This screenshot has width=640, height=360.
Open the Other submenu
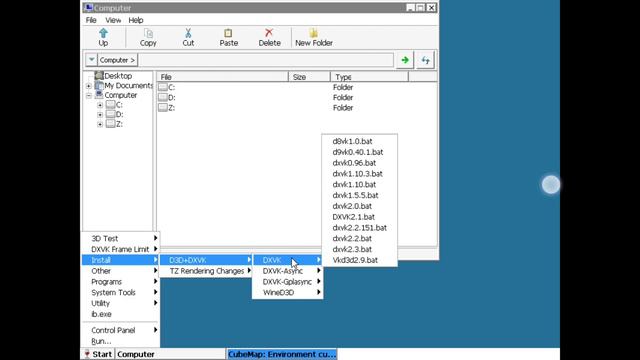pyautogui.click(x=121, y=271)
